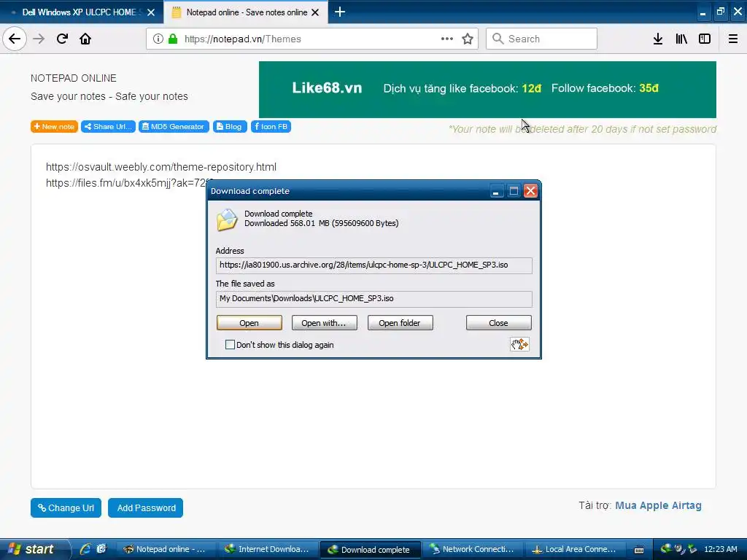Show site information icon in address bar
Viewport: 747px width, 560px height.
tap(158, 39)
